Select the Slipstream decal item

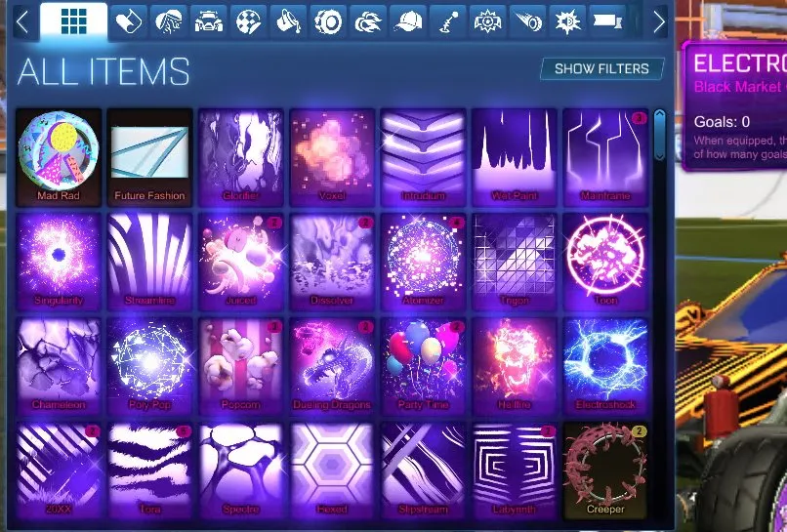[x=423, y=471]
